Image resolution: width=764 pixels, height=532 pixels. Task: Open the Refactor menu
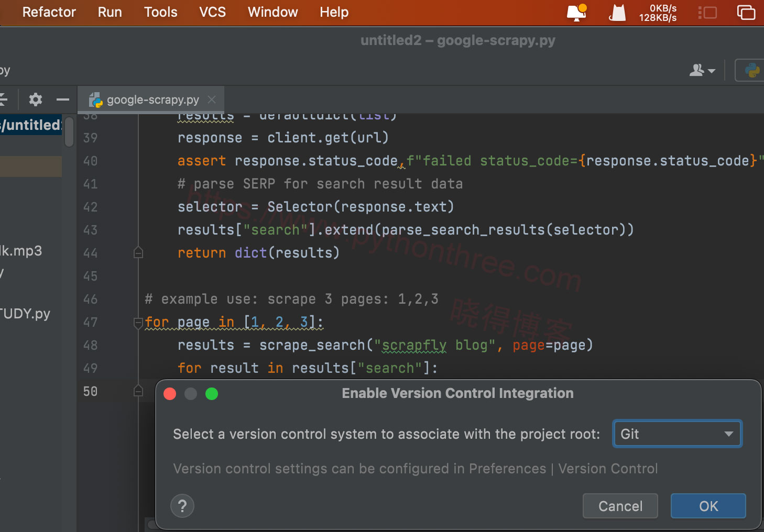point(49,12)
